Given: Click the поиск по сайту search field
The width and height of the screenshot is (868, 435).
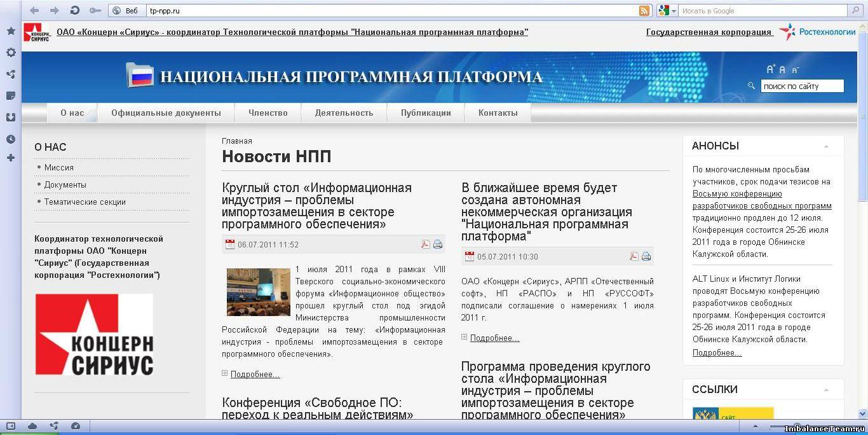Looking at the screenshot, I should pos(802,86).
